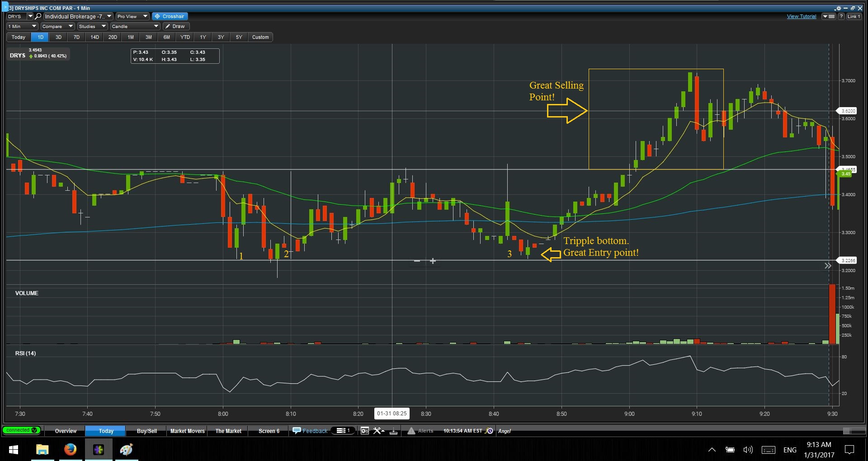The height and width of the screenshot is (461, 868).
Task: Open the Studies dropdown
Action: (92, 26)
